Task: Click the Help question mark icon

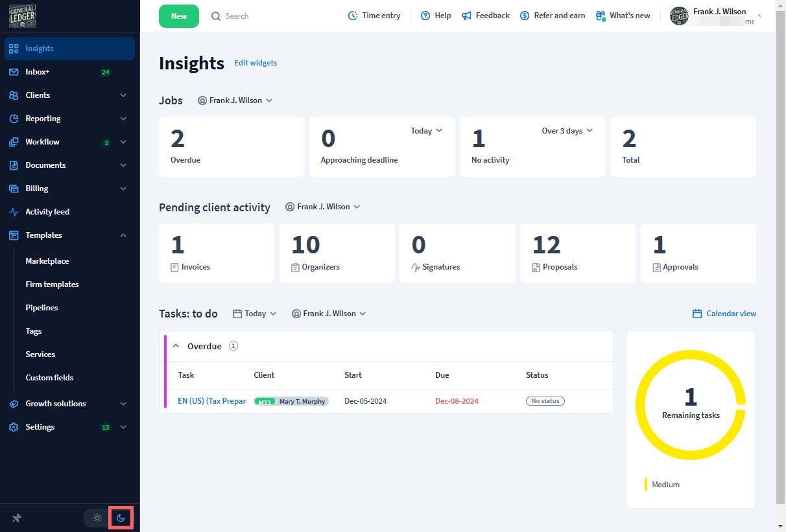Action: (x=425, y=16)
